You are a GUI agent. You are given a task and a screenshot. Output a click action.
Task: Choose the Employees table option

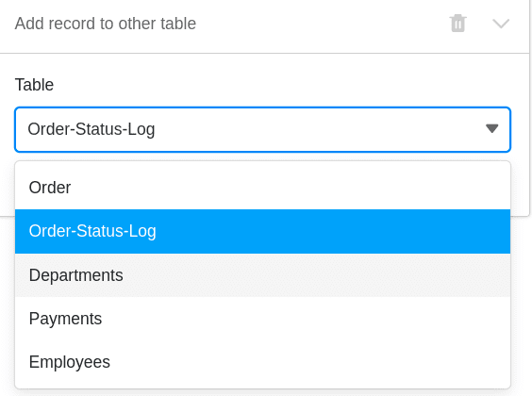point(262,362)
